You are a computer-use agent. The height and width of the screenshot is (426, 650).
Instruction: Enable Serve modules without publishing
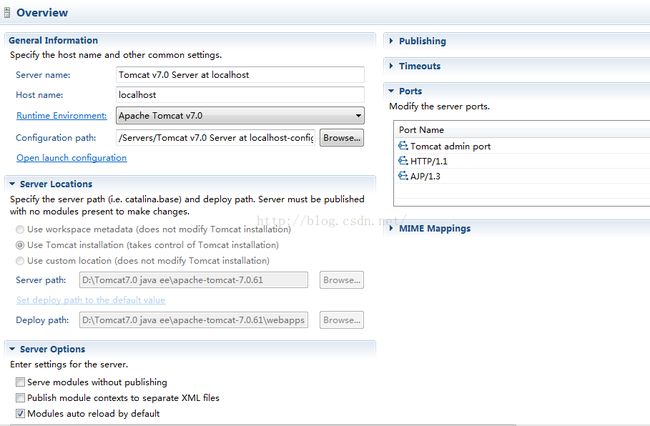[x=20, y=382]
